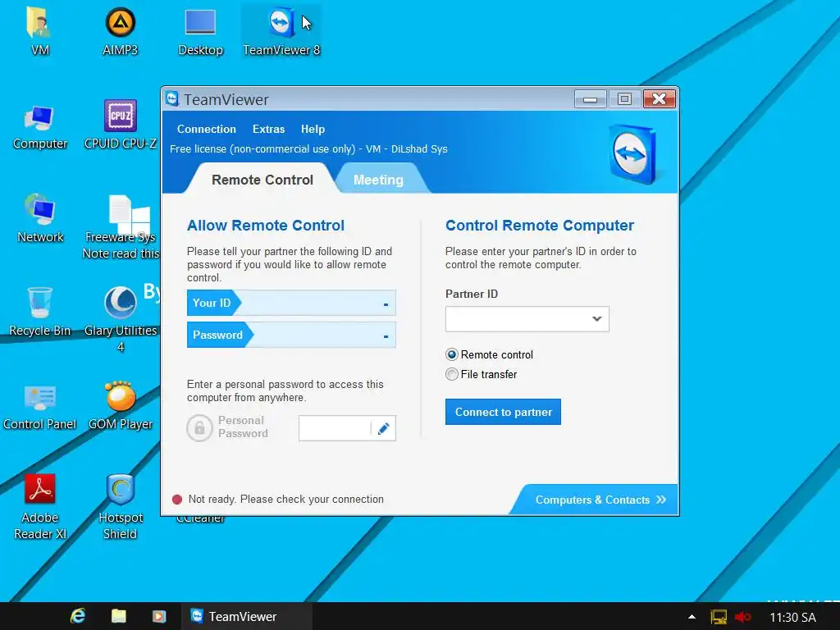Launch AIMP3 from the desktop
This screenshot has height=630, width=840.
120,31
